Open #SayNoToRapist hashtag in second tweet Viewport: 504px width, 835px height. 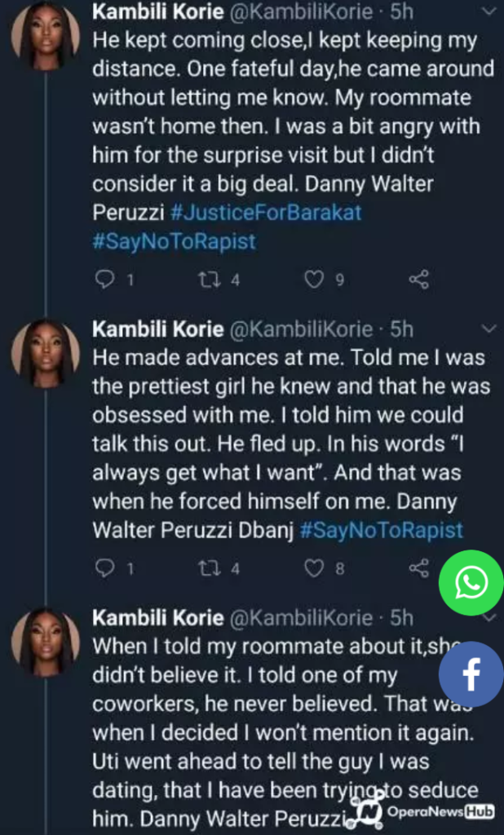tap(382, 530)
